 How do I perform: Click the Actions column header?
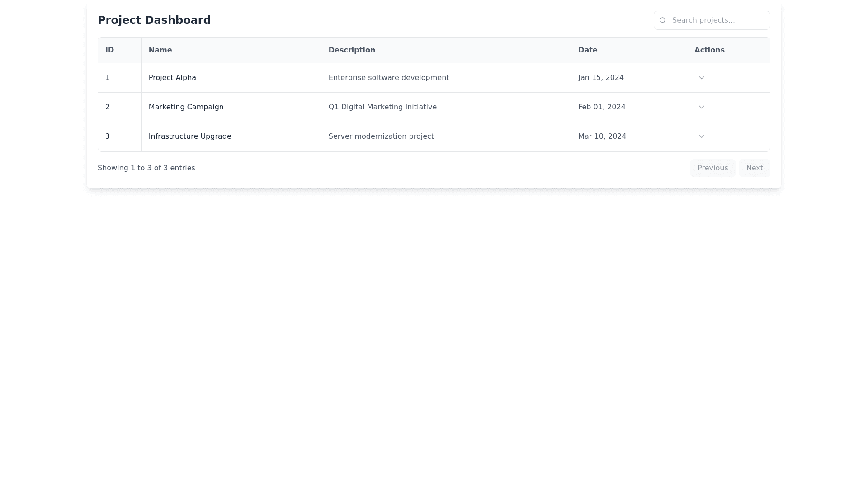click(709, 50)
